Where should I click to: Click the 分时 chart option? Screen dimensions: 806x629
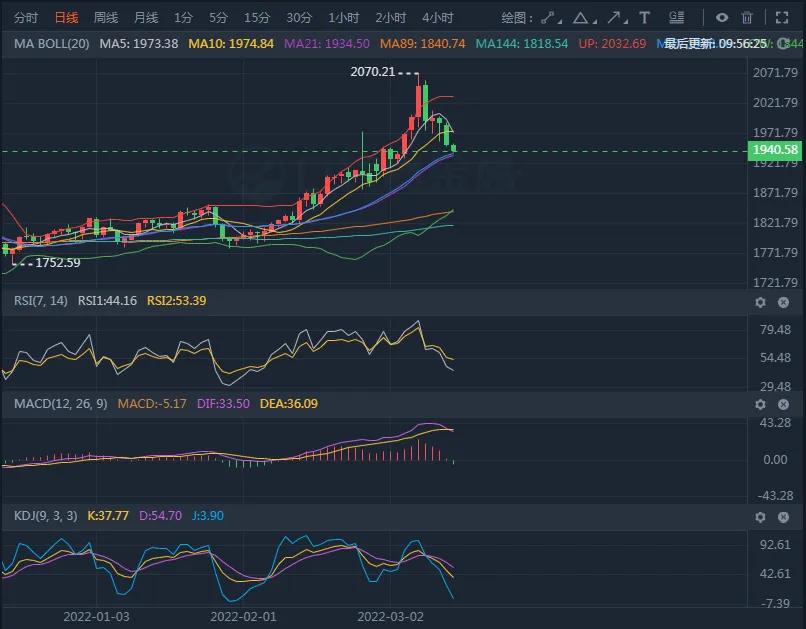(x=22, y=17)
